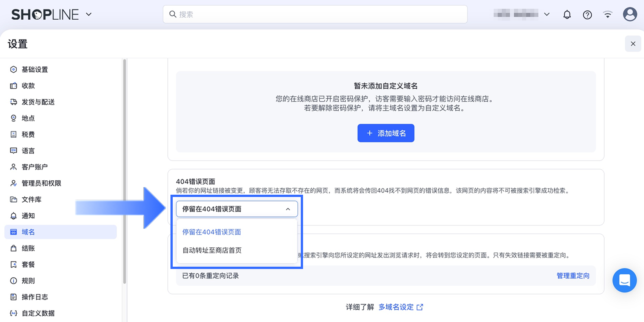Expand the SHOPLINE logo dropdown chevron

pyautogui.click(x=89, y=14)
